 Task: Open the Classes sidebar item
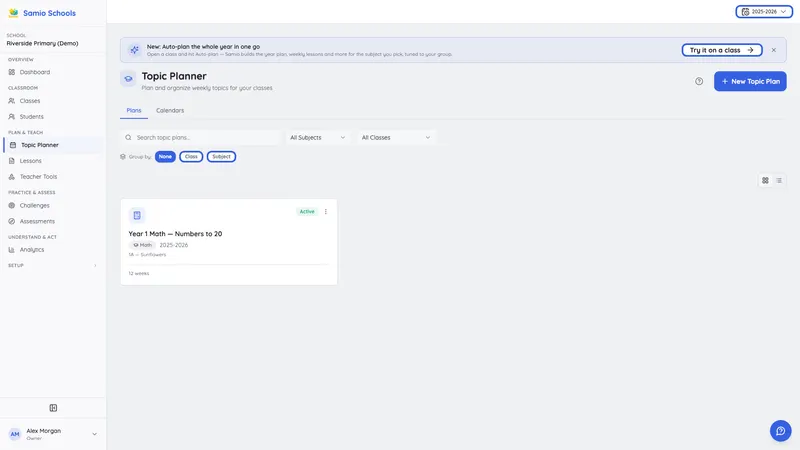(30, 101)
